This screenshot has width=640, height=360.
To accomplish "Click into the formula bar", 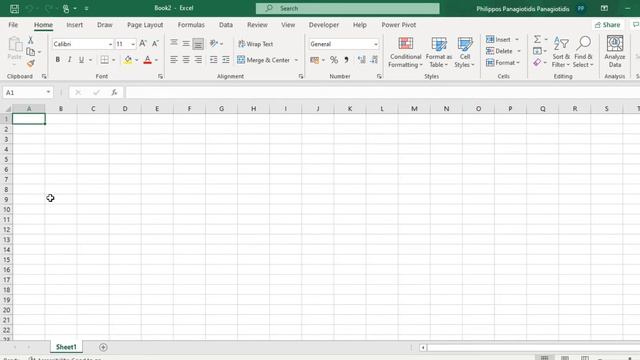I will [x=382, y=93].
